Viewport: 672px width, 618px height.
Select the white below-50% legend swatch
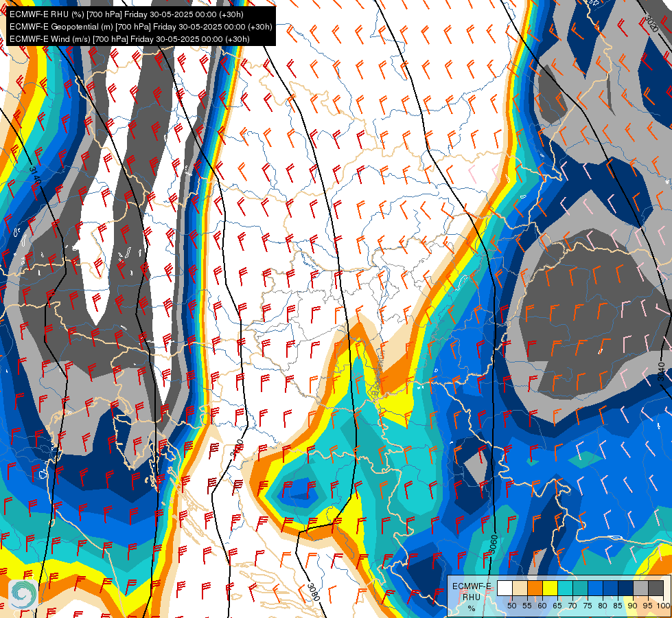(x=505, y=588)
